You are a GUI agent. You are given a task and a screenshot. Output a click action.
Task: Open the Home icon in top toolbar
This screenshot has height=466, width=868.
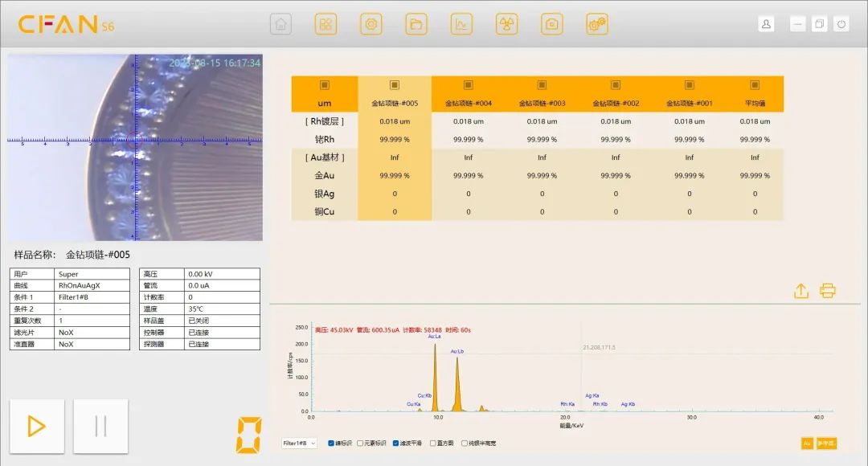coord(280,24)
